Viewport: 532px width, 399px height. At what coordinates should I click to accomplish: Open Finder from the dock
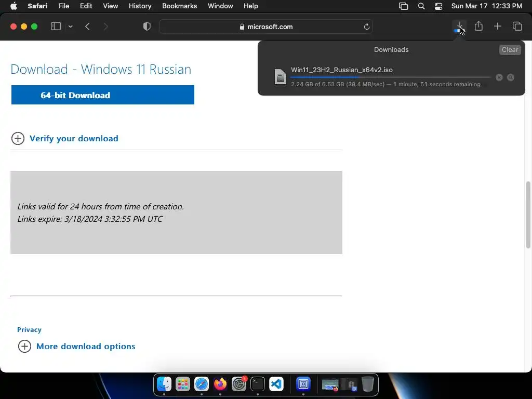(164, 384)
